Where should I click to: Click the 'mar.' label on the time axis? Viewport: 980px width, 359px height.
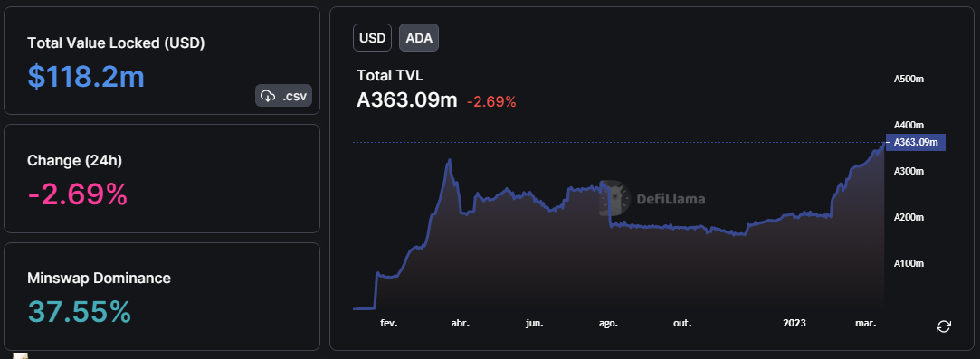coord(866,324)
